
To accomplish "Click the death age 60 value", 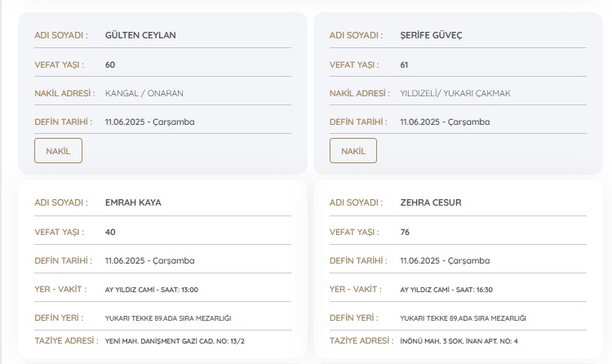I will click(110, 64).
